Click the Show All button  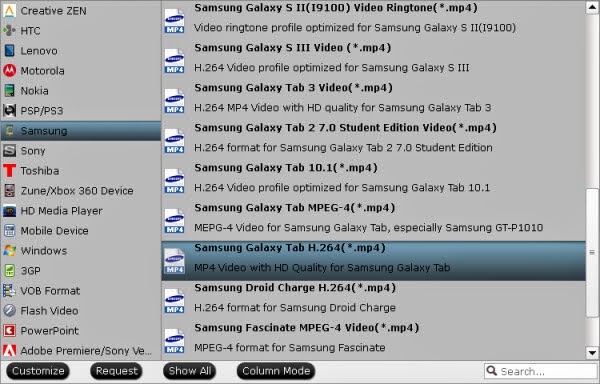pos(190,371)
